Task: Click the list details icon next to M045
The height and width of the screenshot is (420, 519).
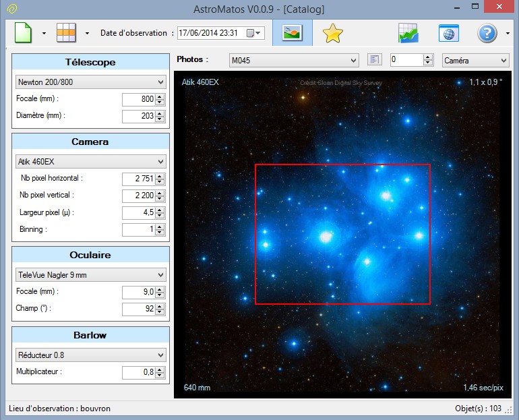Action: pyautogui.click(x=375, y=59)
